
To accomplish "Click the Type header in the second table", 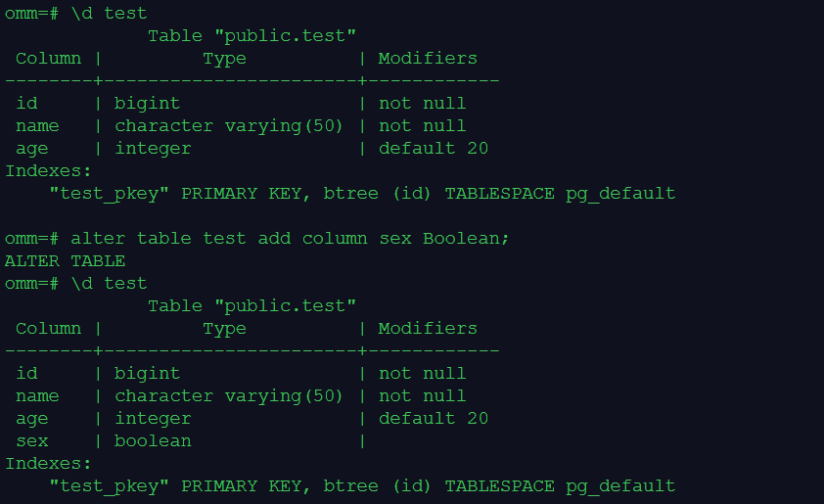I will point(224,328).
